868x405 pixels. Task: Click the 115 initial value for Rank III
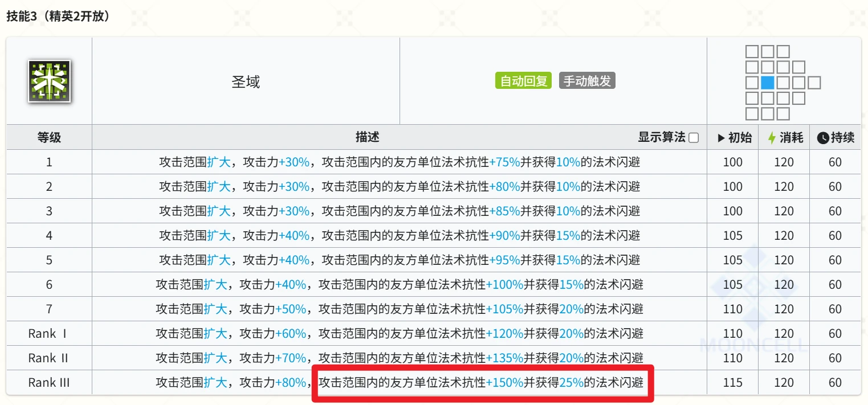tap(732, 383)
